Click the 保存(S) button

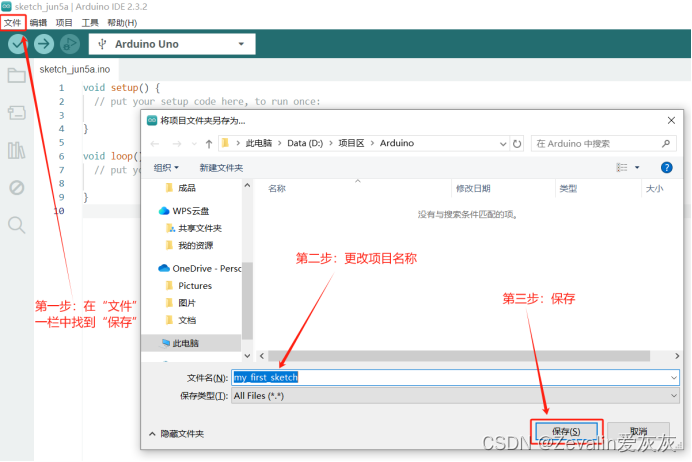click(566, 431)
